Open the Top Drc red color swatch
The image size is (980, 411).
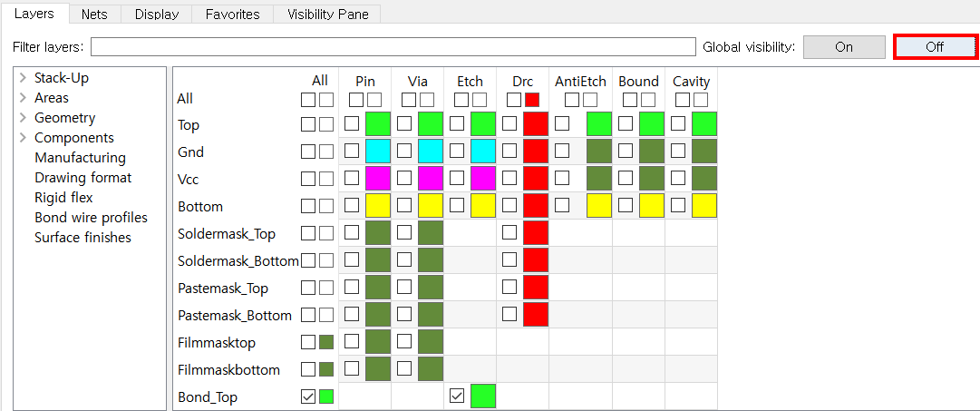pyautogui.click(x=536, y=124)
